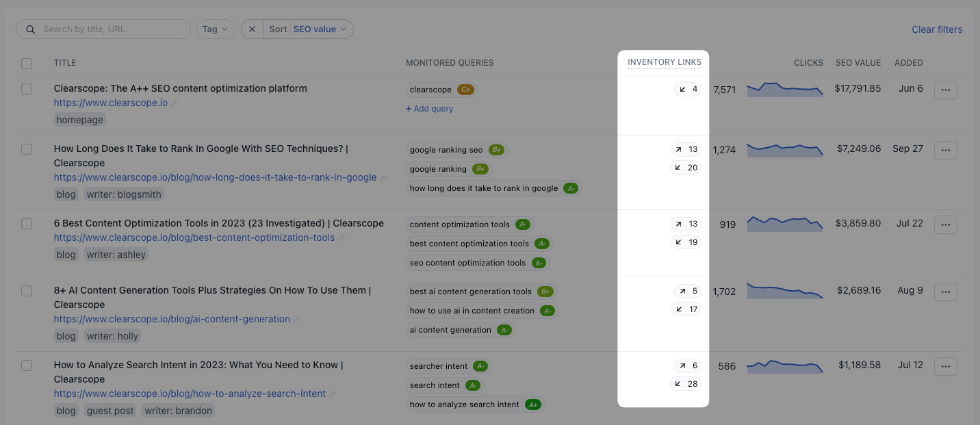Click the Clear filters link
The width and height of the screenshot is (980, 425).
click(x=936, y=29)
